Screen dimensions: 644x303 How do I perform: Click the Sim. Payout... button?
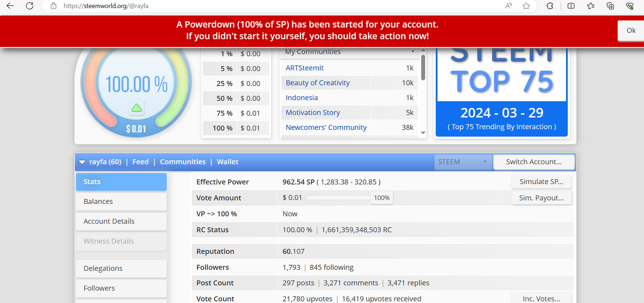click(541, 198)
